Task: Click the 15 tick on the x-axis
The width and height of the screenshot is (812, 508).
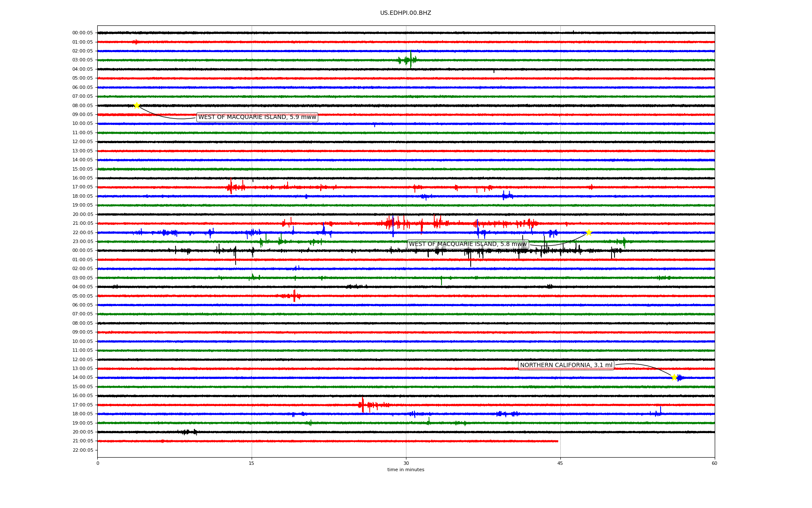Action: pyautogui.click(x=252, y=463)
